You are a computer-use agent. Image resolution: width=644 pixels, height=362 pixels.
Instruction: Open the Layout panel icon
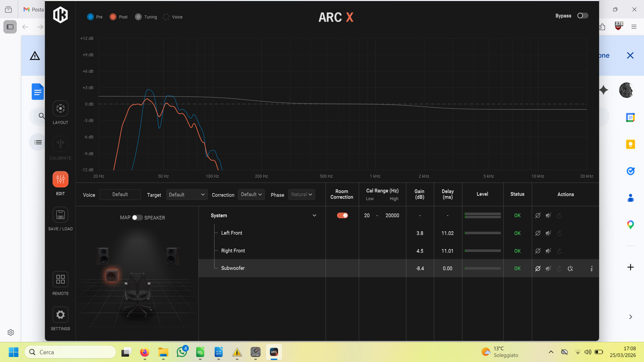(60, 109)
